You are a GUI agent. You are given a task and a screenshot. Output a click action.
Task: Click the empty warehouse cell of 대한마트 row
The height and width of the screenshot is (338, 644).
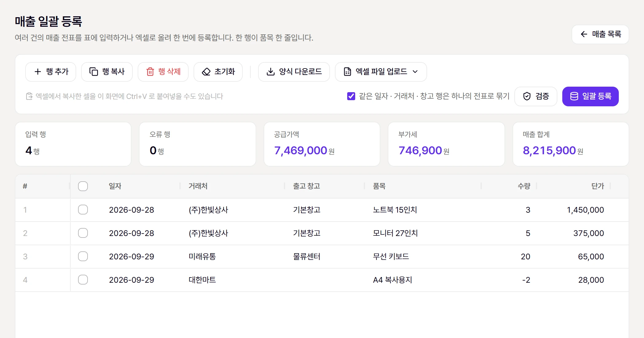click(x=324, y=280)
